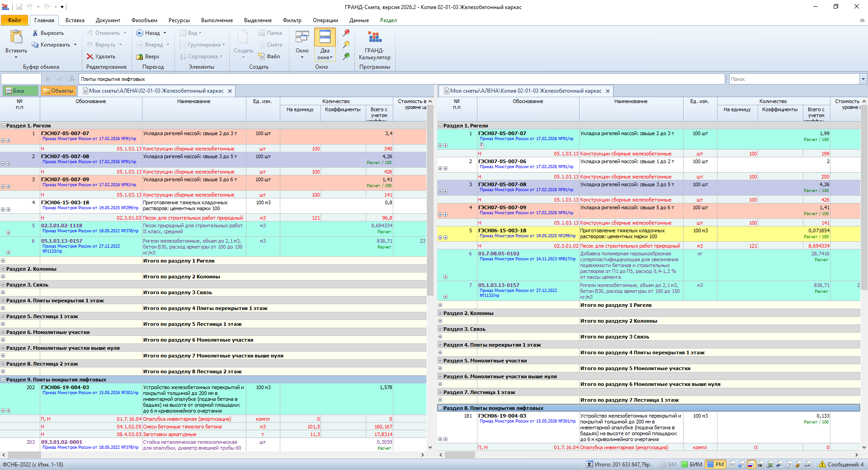The height and width of the screenshot is (470, 868).
Task: Expand Раздел 6. Монолитные участки left window
Action: coord(3,332)
